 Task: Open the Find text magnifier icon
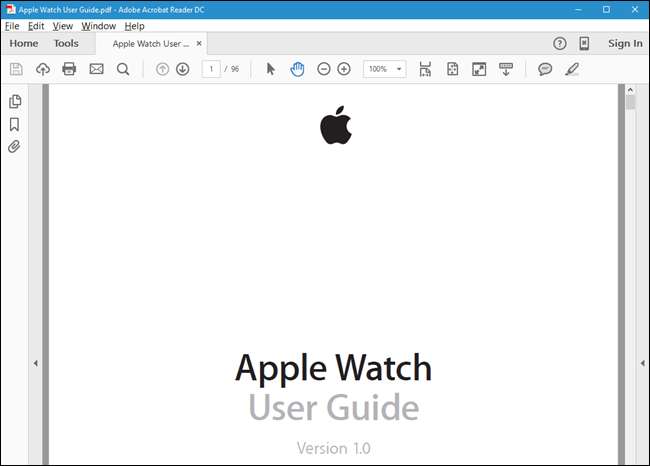click(123, 69)
